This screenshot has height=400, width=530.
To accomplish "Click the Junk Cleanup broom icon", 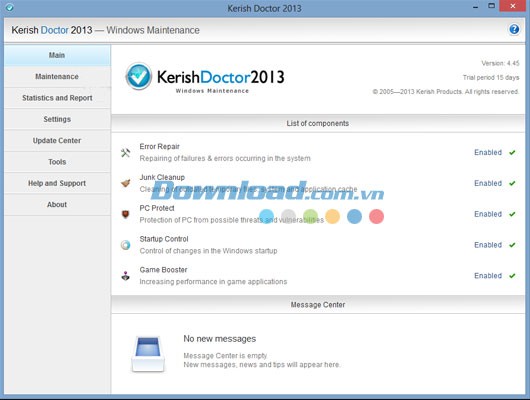I will [x=125, y=183].
